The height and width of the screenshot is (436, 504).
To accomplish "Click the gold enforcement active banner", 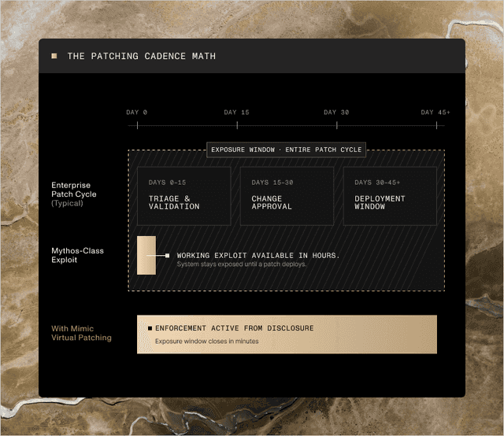I will [287, 334].
